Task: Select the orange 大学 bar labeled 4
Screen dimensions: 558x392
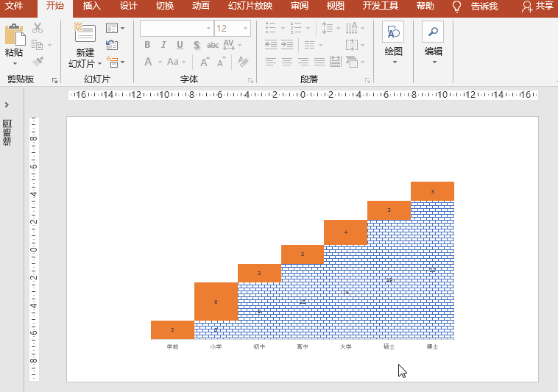Action: (345, 232)
